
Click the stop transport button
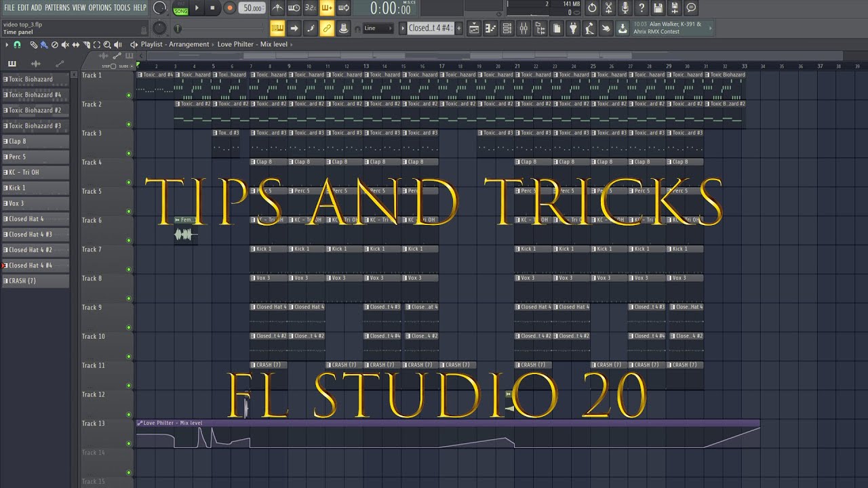212,8
